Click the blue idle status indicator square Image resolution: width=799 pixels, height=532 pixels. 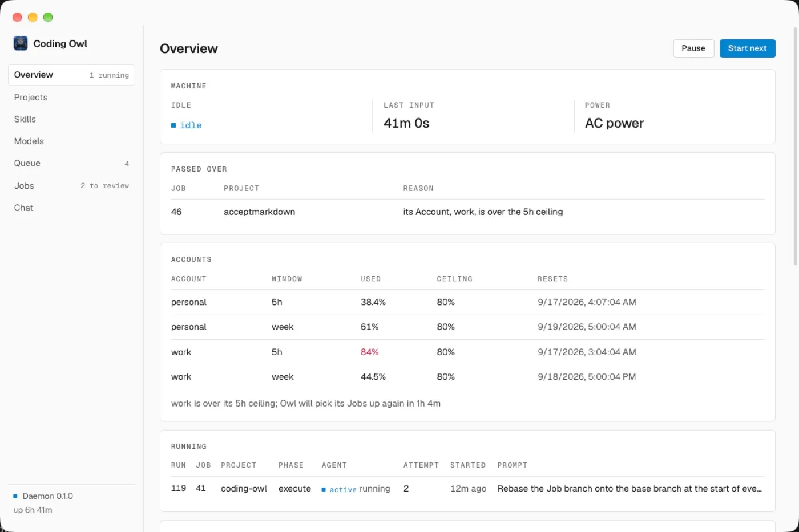click(x=173, y=125)
